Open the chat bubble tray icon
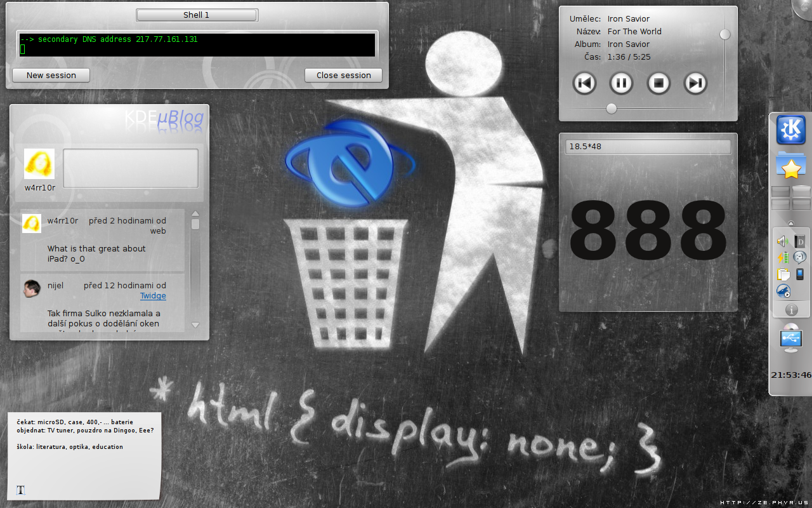Screen dimensions: 812x508 pos(800,257)
